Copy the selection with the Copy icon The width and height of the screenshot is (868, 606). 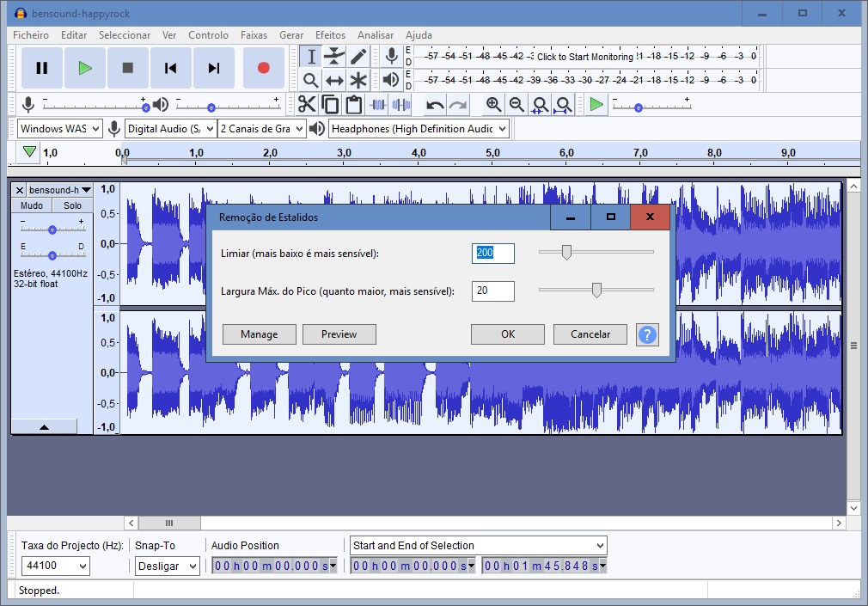(331, 104)
